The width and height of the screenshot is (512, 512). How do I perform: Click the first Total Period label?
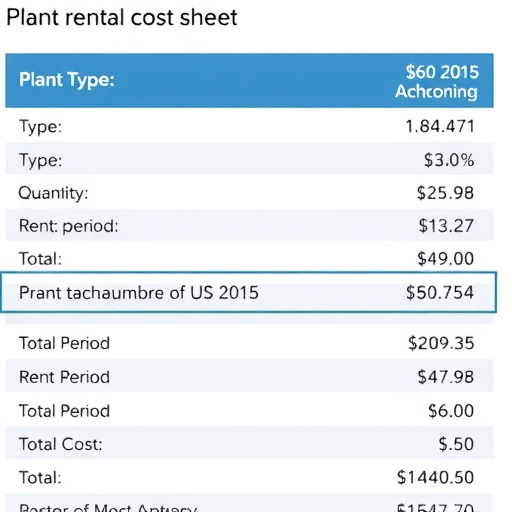[64, 343]
